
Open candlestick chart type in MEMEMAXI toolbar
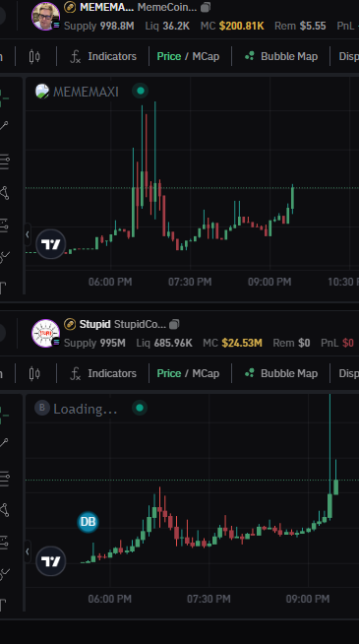pos(34,56)
